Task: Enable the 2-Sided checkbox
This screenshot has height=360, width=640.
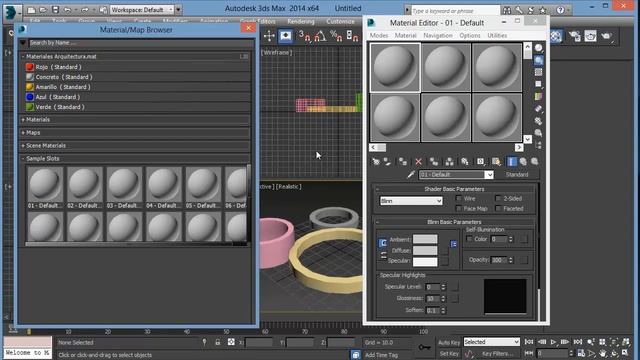Action: coord(498,198)
